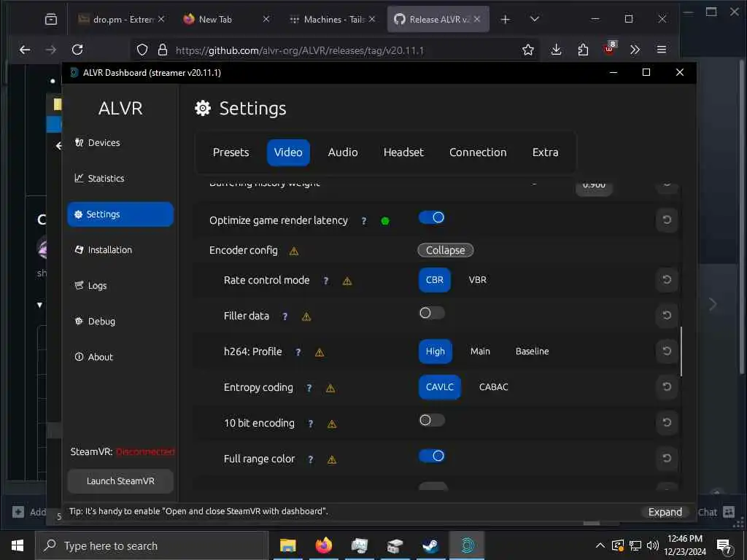Screen dimensions: 747x560
Task: Bookmark this GitHub page in Firefox
Action: 527,50
